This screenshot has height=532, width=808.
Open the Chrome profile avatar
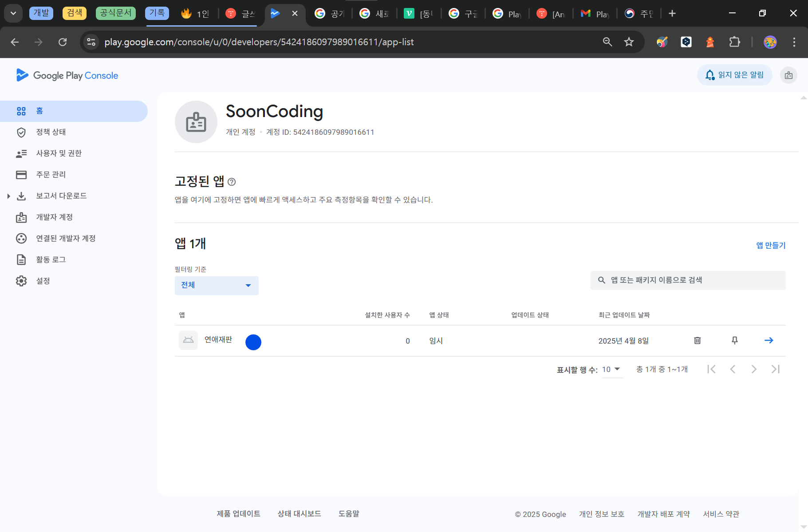coord(770,42)
